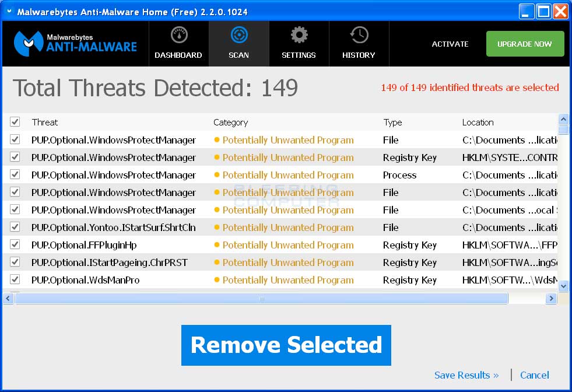Click the vertical scrollbar thumb

click(563, 129)
